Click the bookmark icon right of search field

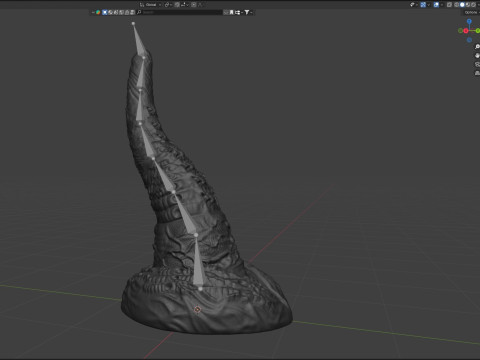pos(231,12)
